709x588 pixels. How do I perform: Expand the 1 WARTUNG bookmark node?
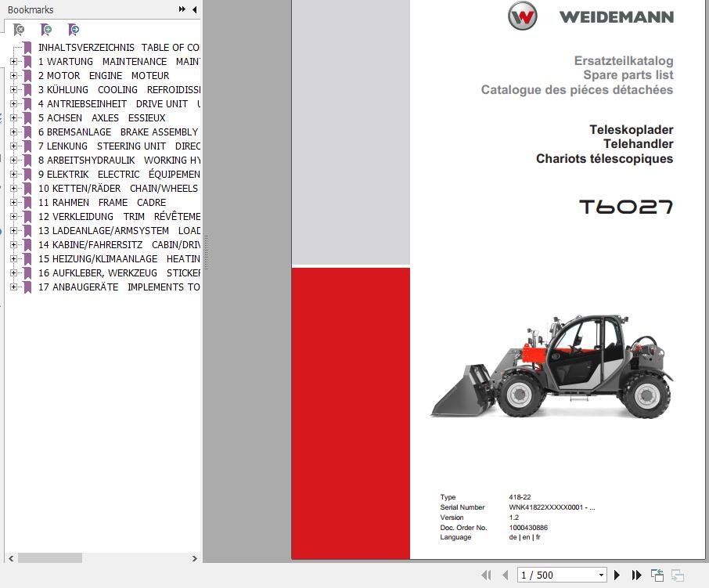click(x=13, y=62)
